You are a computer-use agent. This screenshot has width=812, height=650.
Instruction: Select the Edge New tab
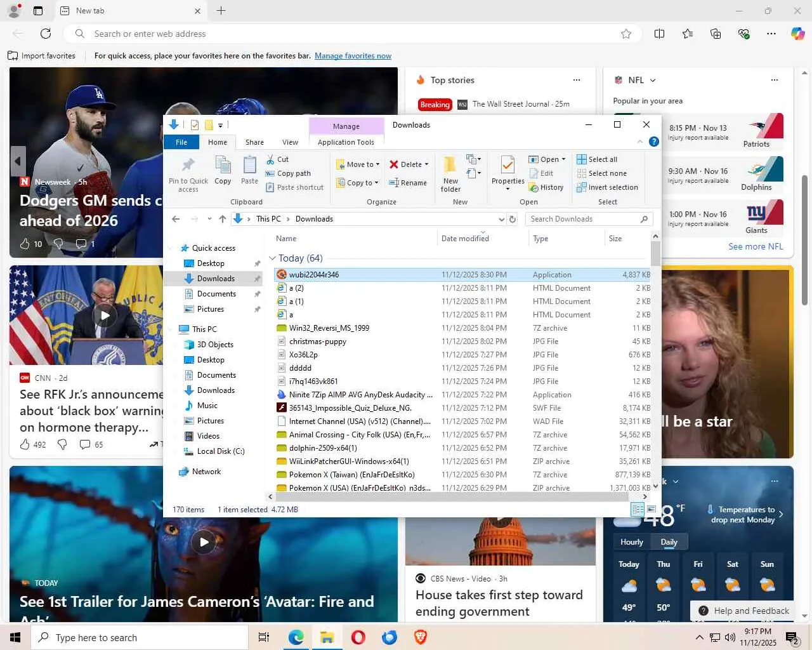[129, 11]
